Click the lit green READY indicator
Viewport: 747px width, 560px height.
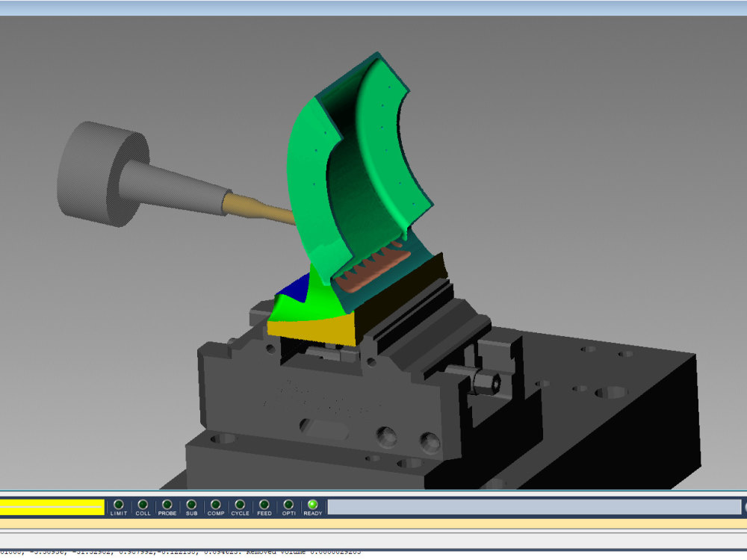(x=312, y=504)
